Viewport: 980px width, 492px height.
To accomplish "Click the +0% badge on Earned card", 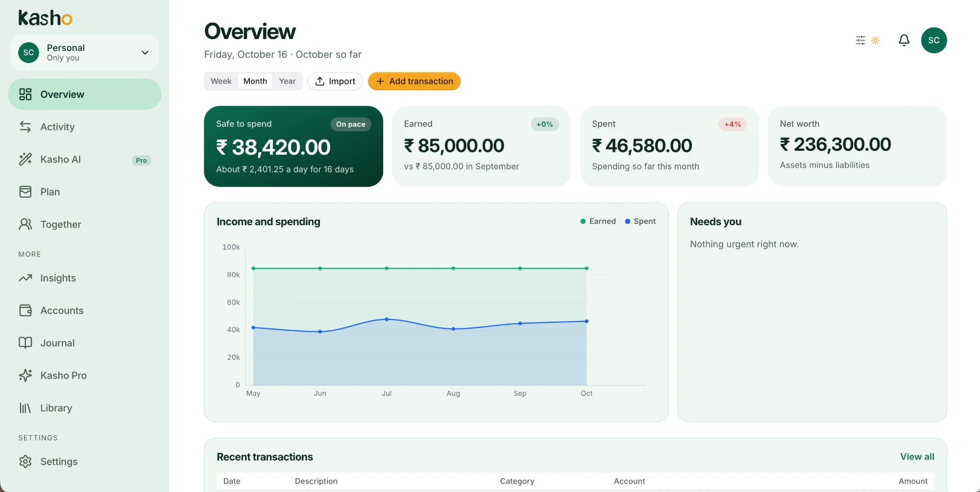I will pos(544,124).
